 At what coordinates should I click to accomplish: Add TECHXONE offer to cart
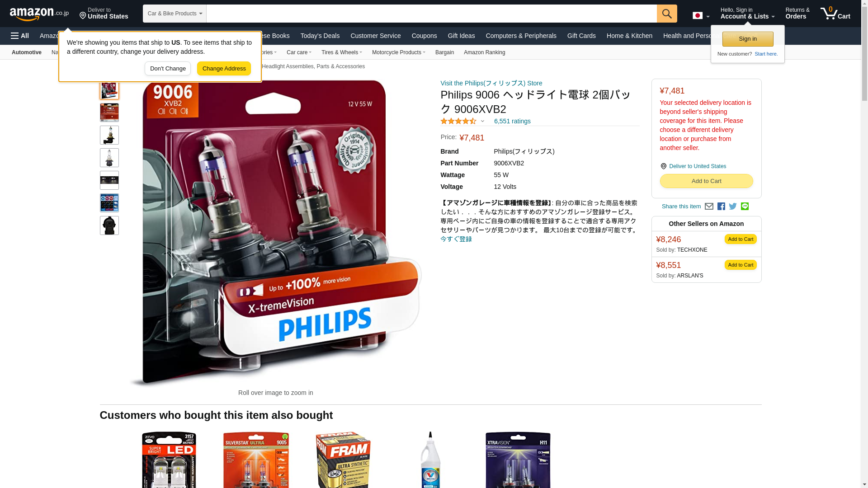click(741, 239)
